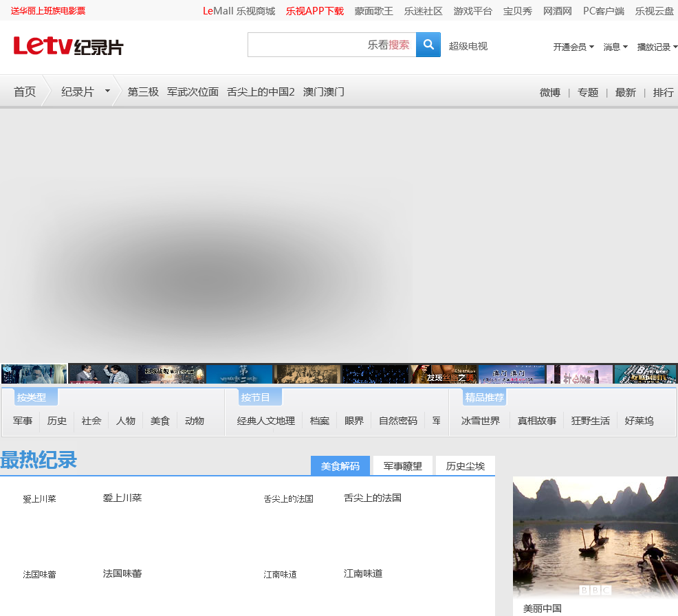Expand the 开通会员 dropdown

pyautogui.click(x=573, y=47)
